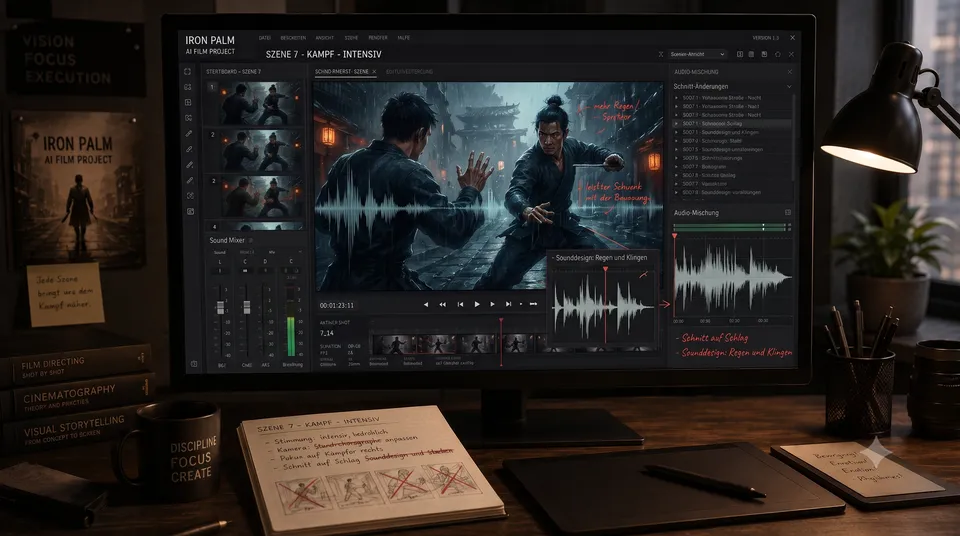Jump to the clip end with skip-forward button

pyautogui.click(x=508, y=304)
